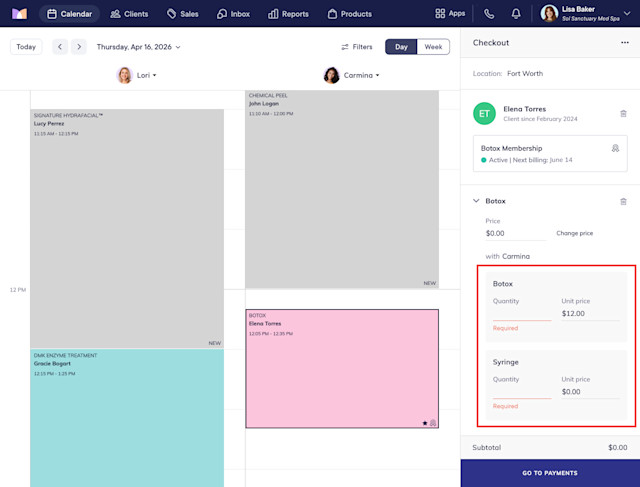Viewport: 640px width, 487px height.
Task: Click the Change price link
Action: [x=574, y=233]
